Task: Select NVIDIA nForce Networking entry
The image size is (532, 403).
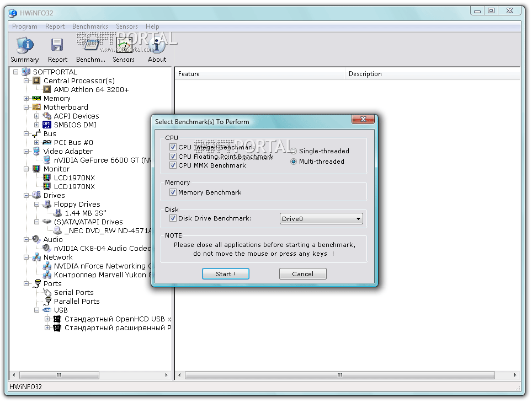Action: 102,266
